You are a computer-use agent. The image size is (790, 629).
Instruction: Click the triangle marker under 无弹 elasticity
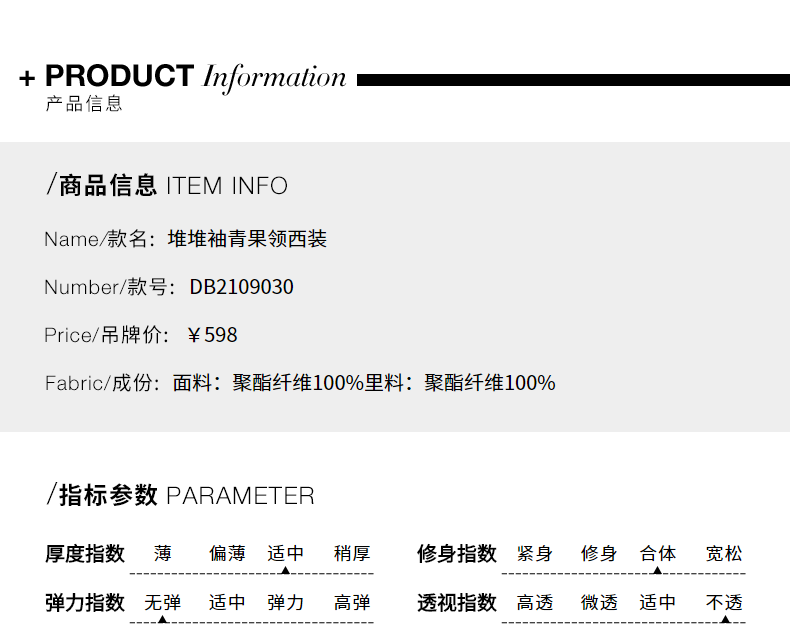[162, 618]
